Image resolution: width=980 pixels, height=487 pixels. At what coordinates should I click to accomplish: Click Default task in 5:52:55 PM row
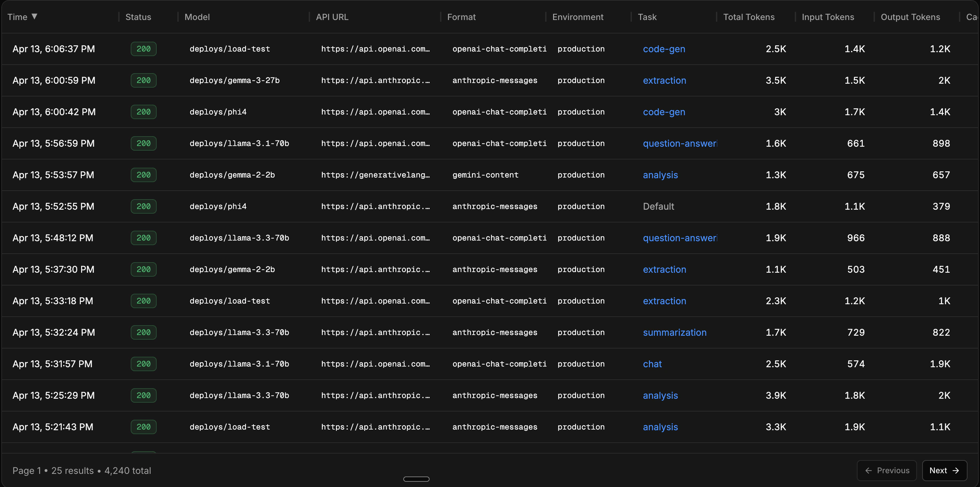coord(658,206)
